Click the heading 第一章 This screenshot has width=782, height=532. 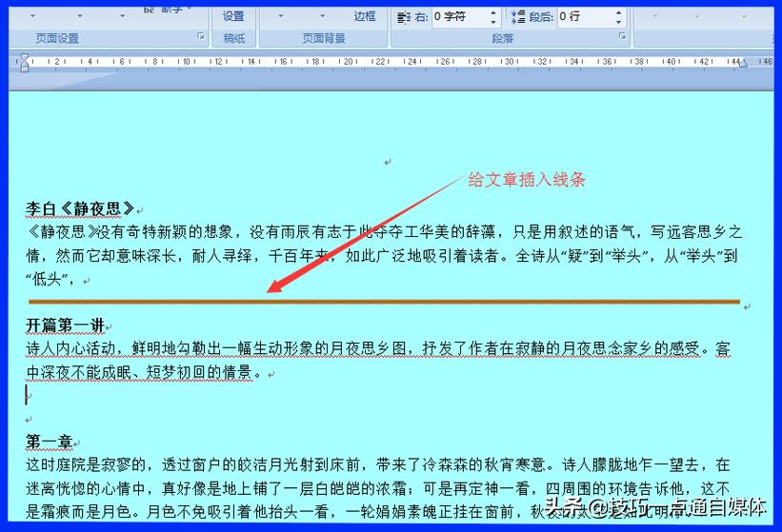pos(49,442)
